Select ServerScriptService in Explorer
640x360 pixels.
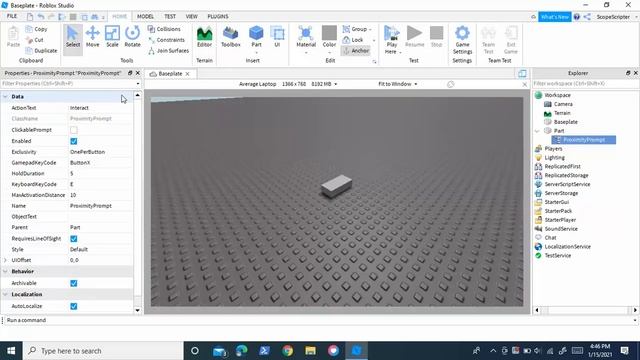pos(567,184)
